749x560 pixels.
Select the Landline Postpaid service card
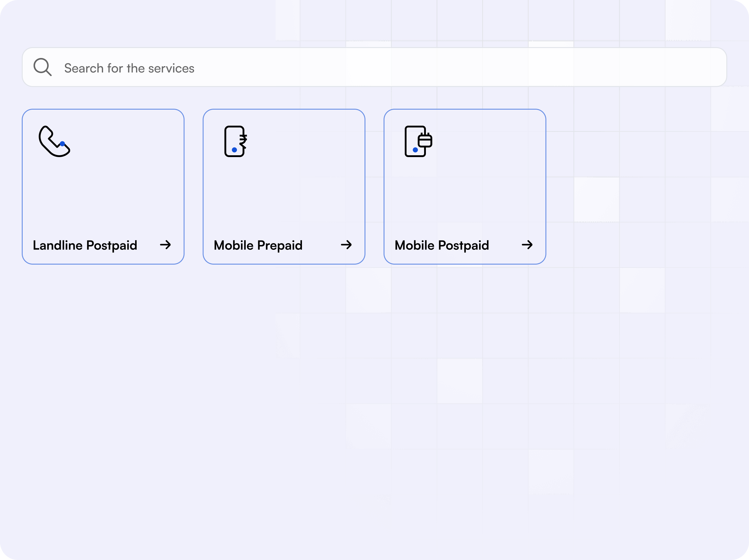coord(103,186)
